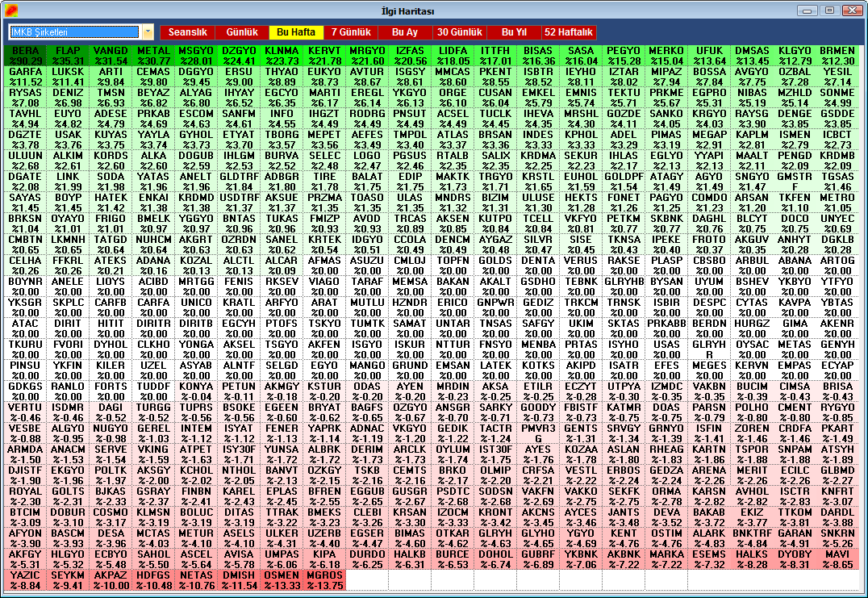Select the BERA %90.29 cell
Viewport: 868px width, 598px height.
tap(26, 56)
